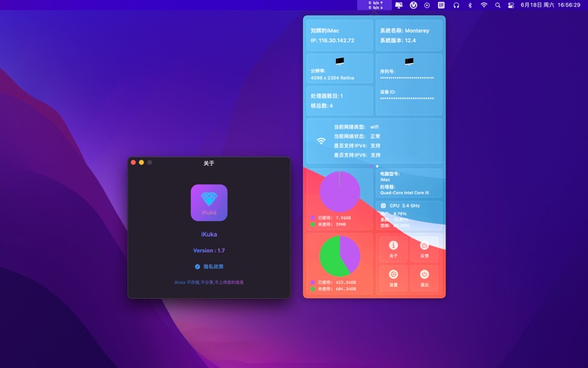Click the disk usage pie chart
This screenshot has height=368, width=588.
(x=340, y=256)
